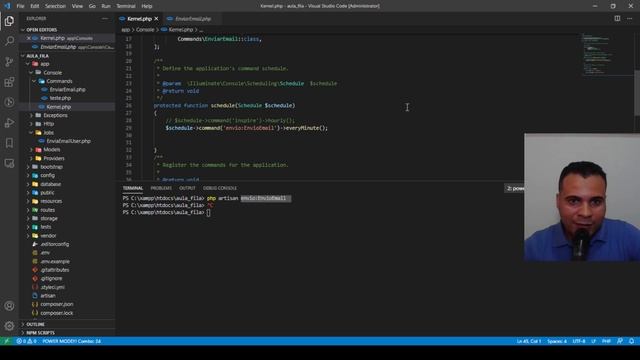Click the UTF-8 encoding indicator
640x360 pixels.
579,341
